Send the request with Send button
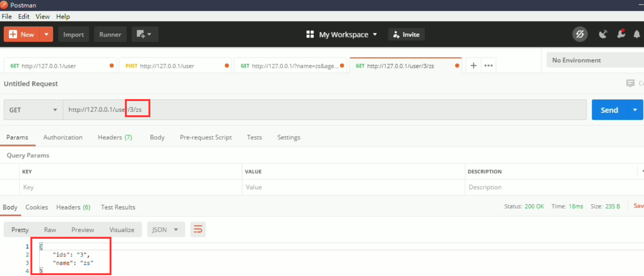This screenshot has width=644, height=276. point(609,110)
